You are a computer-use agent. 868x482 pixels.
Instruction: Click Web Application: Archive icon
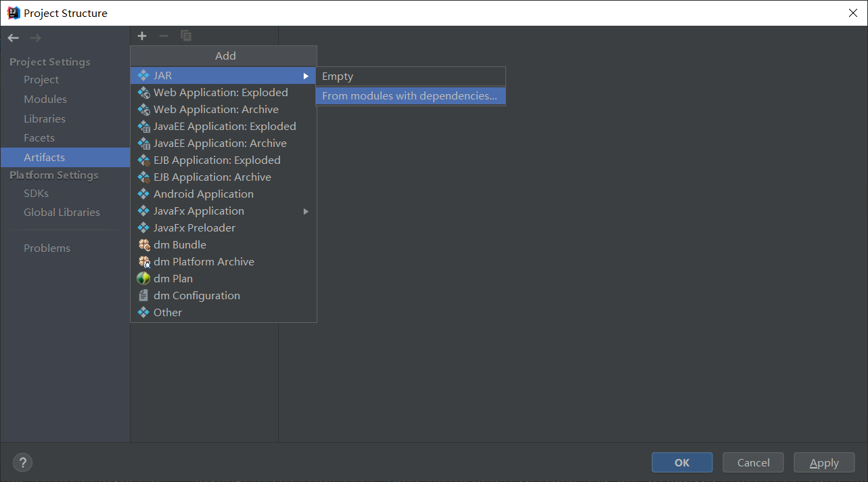tap(143, 110)
